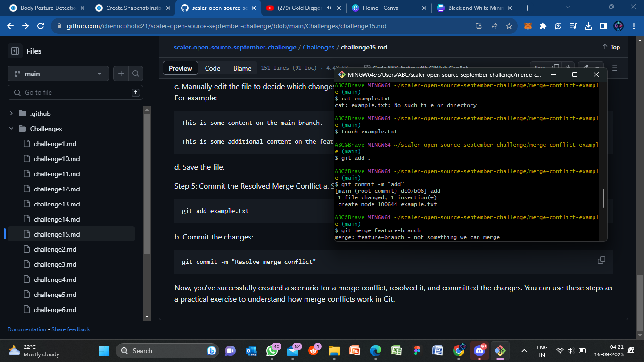Bookmark this page with the star icon
Viewport: 644px width, 362px height.
[x=509, y=26]
